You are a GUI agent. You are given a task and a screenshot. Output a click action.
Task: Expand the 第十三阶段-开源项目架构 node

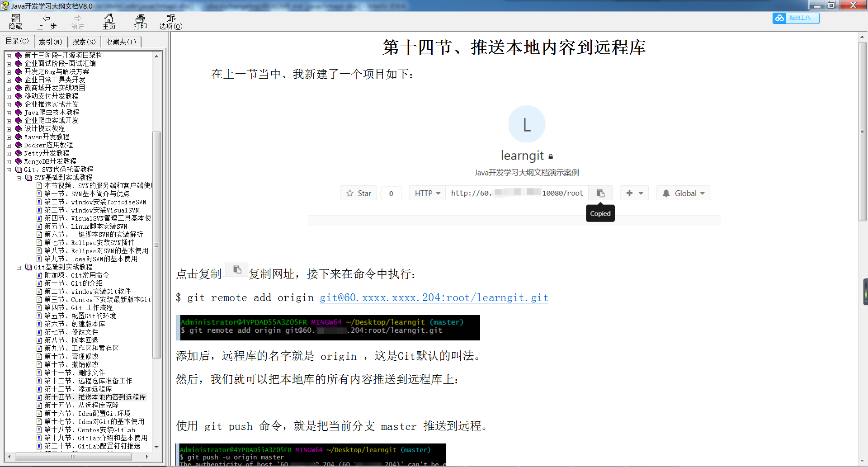[9, 56]
